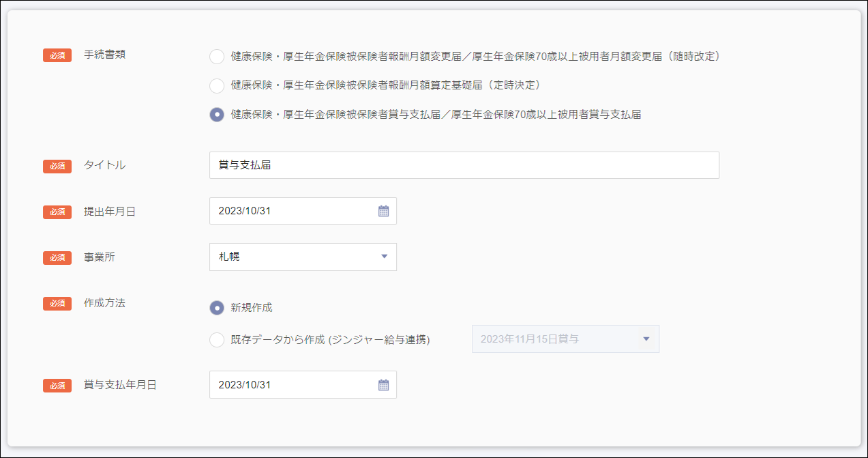Click the 作成方法 label text

[x=104, y=303]
